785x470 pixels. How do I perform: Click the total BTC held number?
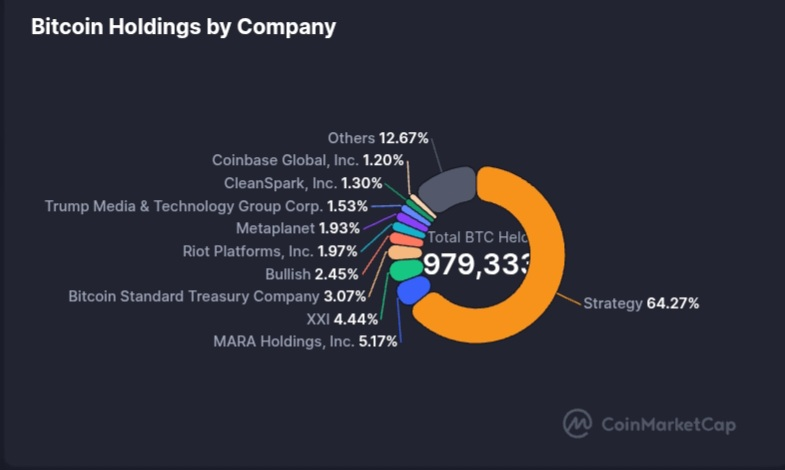476,264
